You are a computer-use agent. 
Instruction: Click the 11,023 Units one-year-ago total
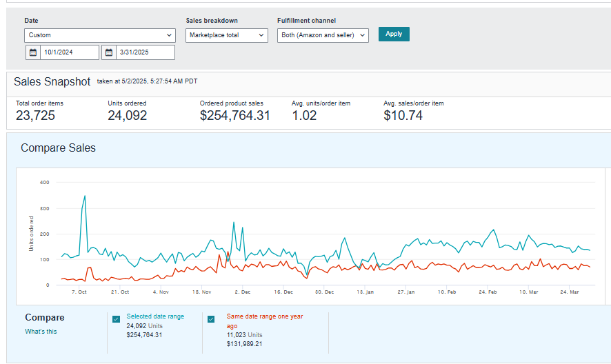click(x=244, y=335)
